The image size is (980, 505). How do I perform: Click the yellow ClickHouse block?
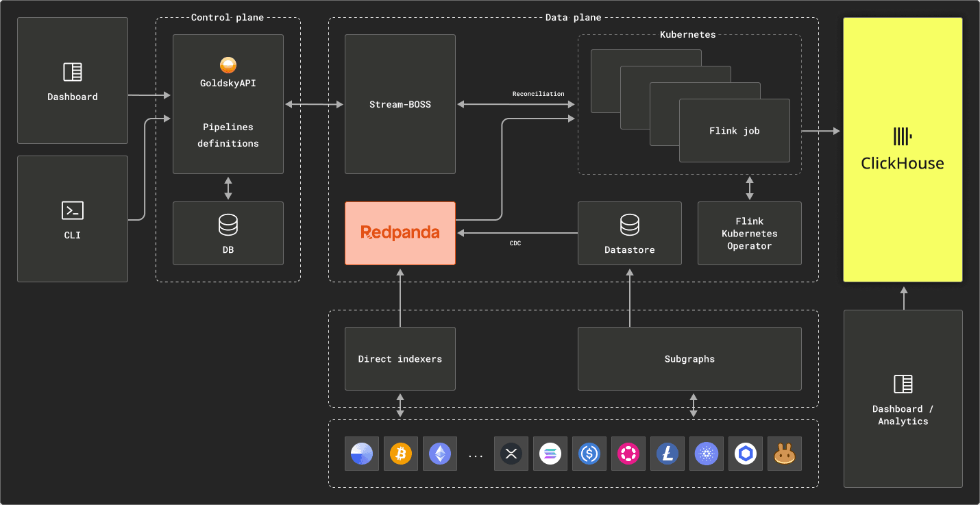(x=903, y=149)
